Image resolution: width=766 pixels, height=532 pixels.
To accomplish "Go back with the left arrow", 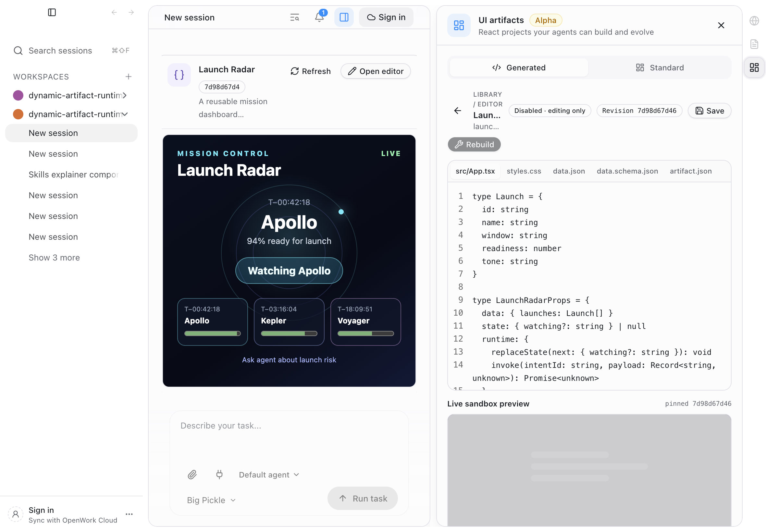I will [114, 12].
